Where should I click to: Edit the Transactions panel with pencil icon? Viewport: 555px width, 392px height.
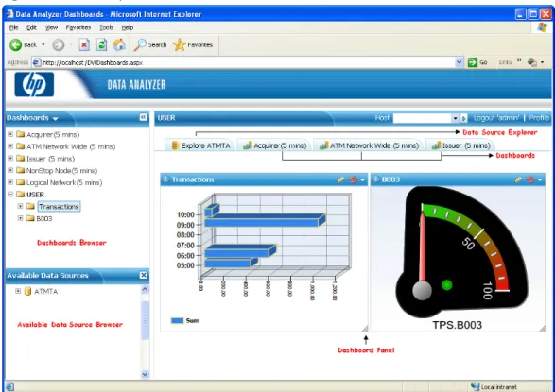(x=340, y=179)
